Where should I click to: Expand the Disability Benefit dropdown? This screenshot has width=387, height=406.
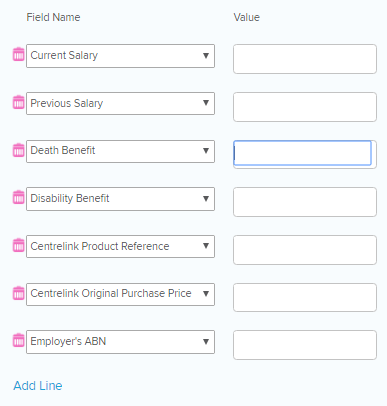tap(120, 199)
